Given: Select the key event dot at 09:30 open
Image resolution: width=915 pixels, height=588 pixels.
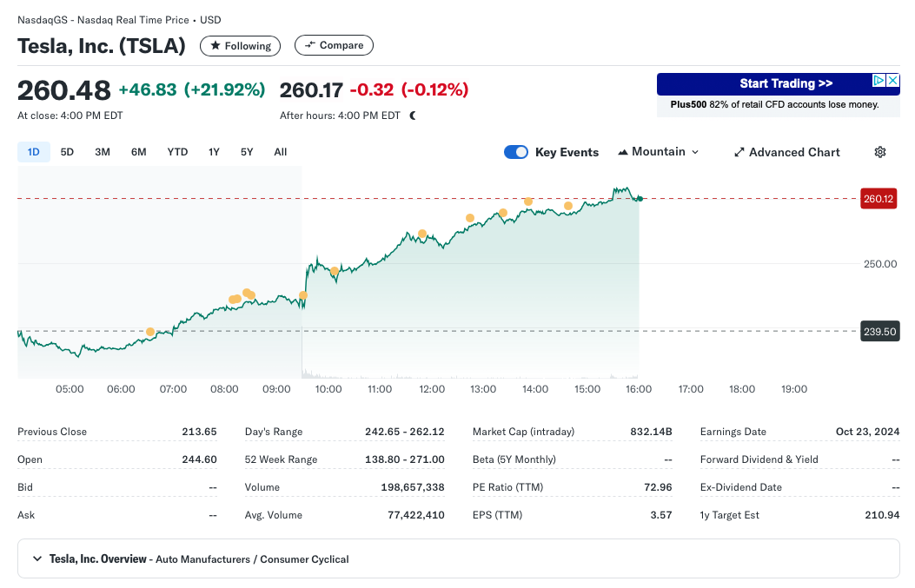Looking at the screenshot, I should 303,296.
